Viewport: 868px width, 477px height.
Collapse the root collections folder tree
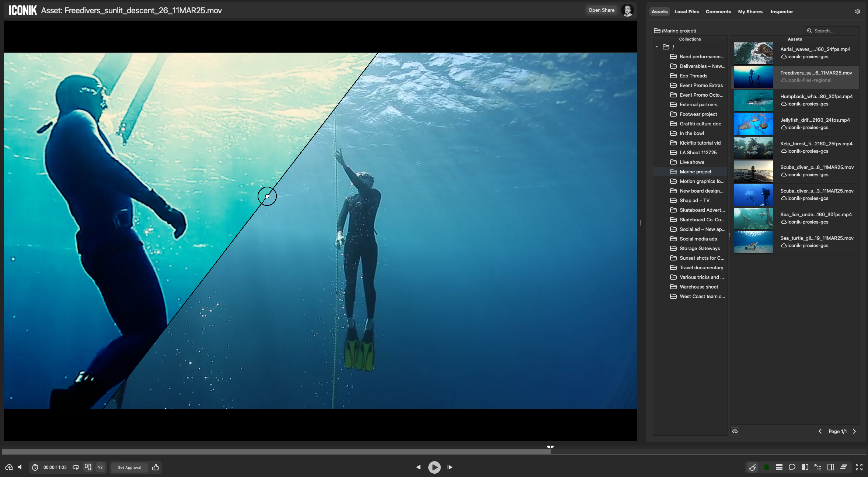(x=657, y=47)
